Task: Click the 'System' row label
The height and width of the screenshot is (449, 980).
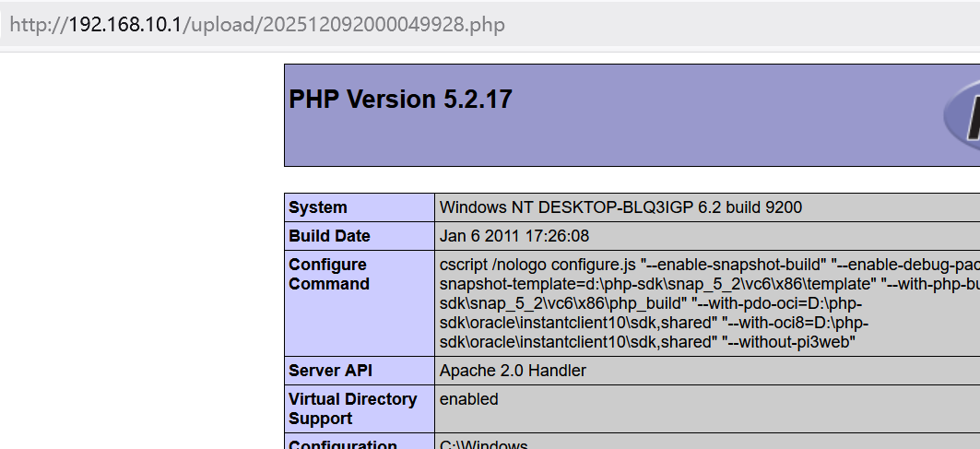Action: point(317,207)
